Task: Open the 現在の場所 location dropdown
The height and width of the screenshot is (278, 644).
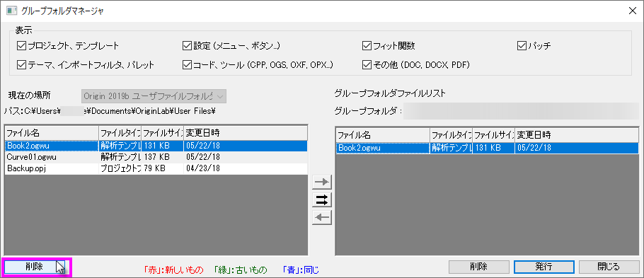Action: (154, 96)
